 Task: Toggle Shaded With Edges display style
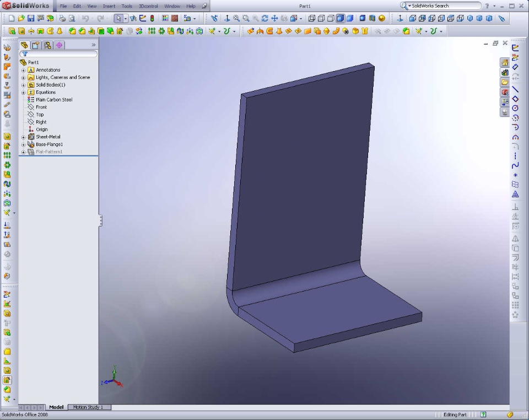click(x=341, y=18)
